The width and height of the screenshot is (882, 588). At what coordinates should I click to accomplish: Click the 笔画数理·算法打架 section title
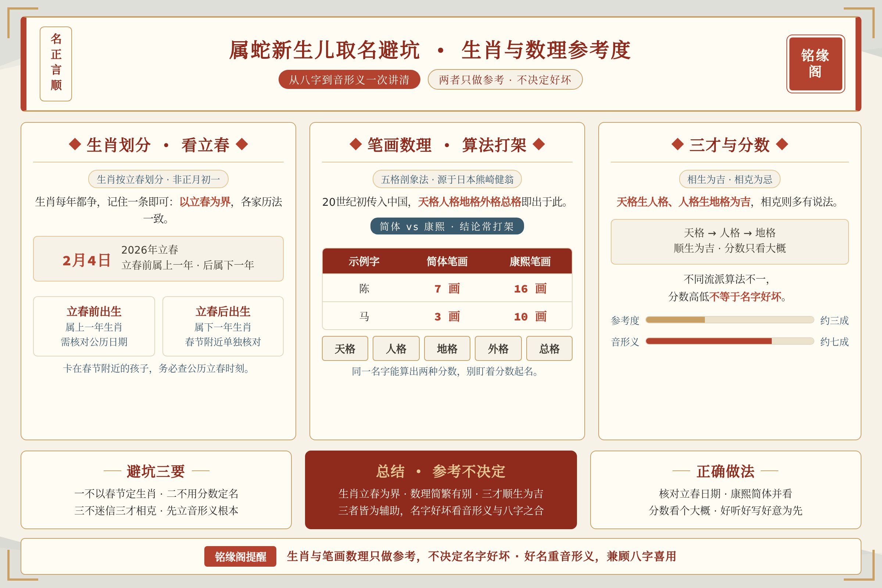447,145
